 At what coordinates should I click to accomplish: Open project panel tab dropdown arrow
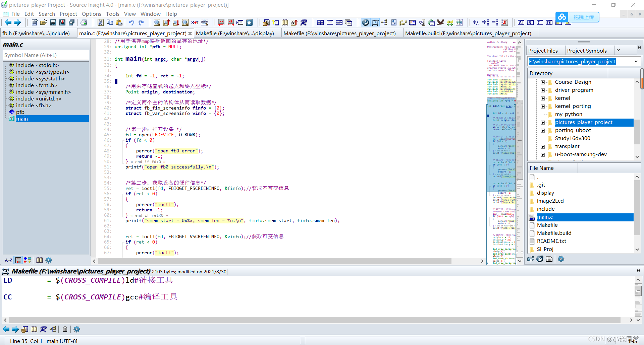[618, 51]
